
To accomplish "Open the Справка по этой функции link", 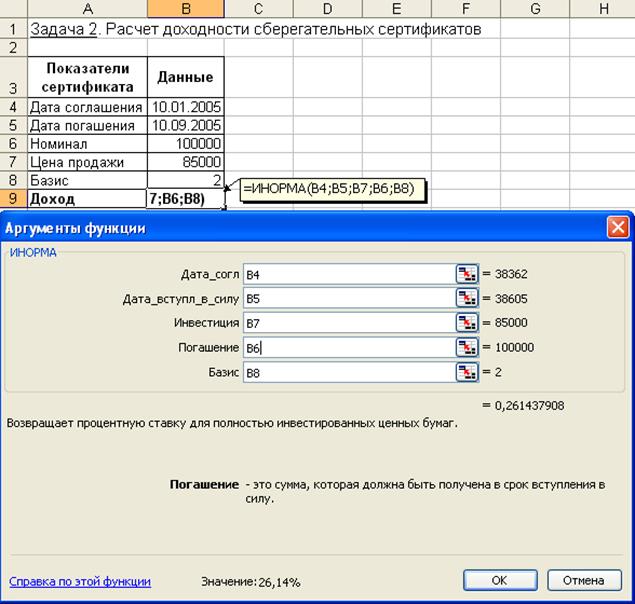I will 80,581.
